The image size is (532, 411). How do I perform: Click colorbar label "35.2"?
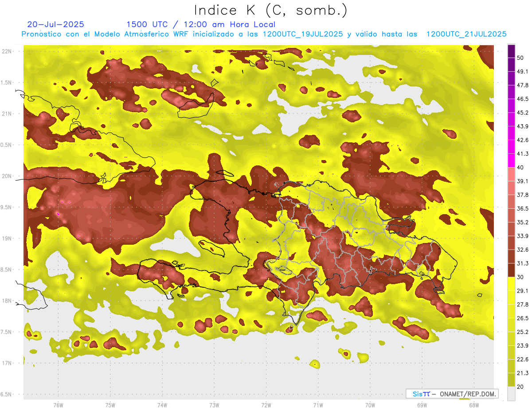coord(522,222)
